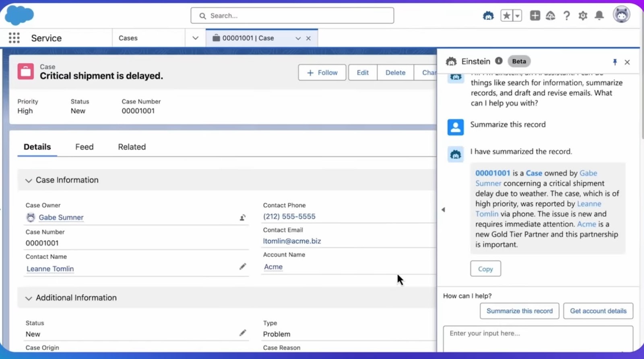Click the Summarize this record suggestion
The image size is (644, 359).
point(520,311)
